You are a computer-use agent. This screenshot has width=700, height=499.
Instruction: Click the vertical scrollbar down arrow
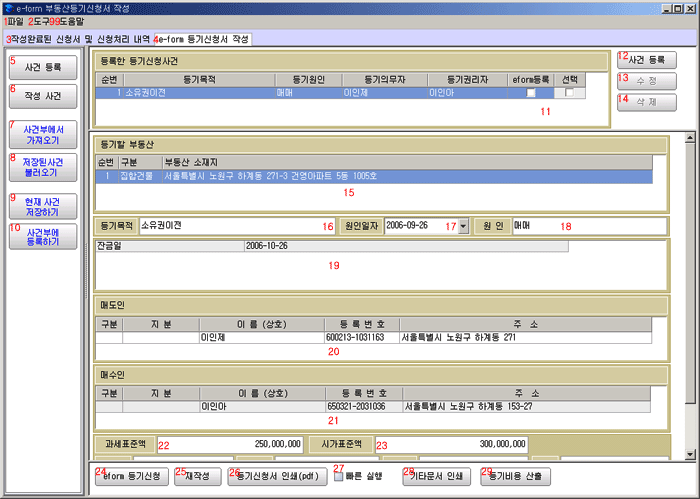690,455
